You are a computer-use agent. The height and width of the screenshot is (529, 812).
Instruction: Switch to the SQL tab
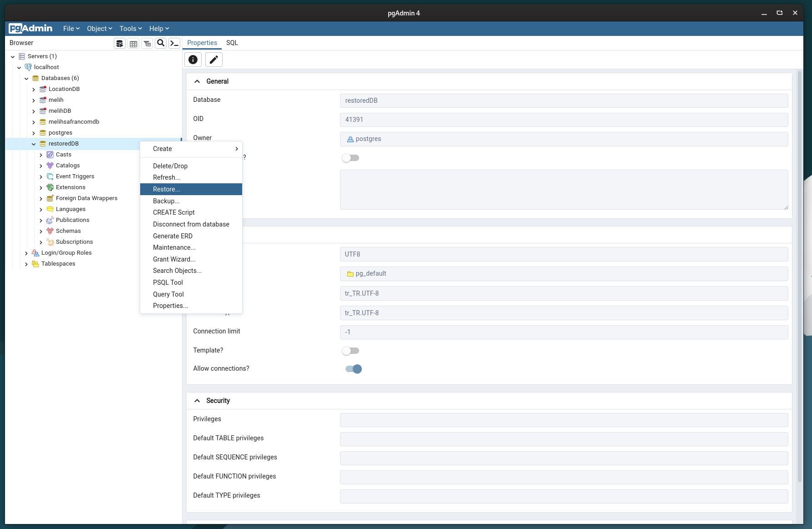232,43
